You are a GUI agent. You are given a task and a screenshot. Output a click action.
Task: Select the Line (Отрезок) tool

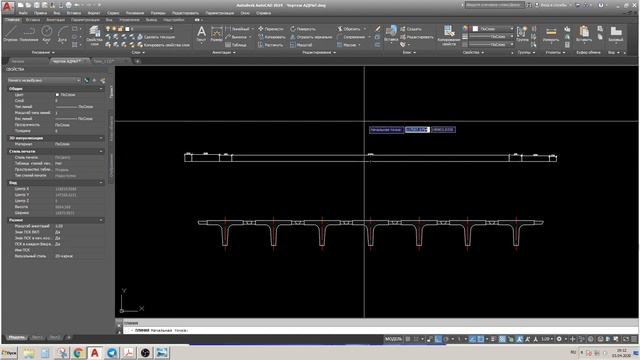(10, 33)
